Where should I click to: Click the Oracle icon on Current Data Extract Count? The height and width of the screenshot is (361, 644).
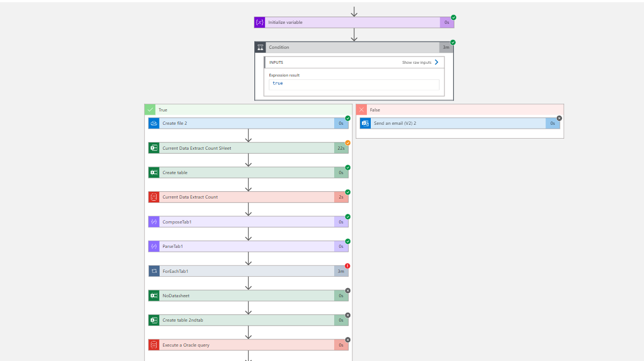pyautogui.click(x=154, y=197)
